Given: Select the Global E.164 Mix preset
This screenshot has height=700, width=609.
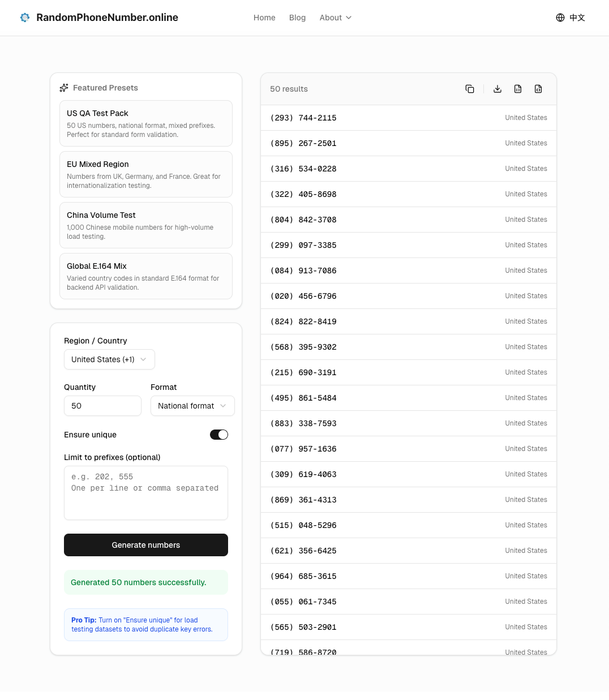Looking at the screenshot, I should (146, 276).
